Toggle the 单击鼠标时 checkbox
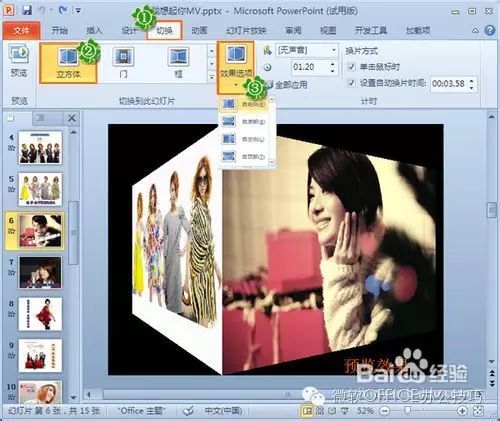 coord(351,67)
